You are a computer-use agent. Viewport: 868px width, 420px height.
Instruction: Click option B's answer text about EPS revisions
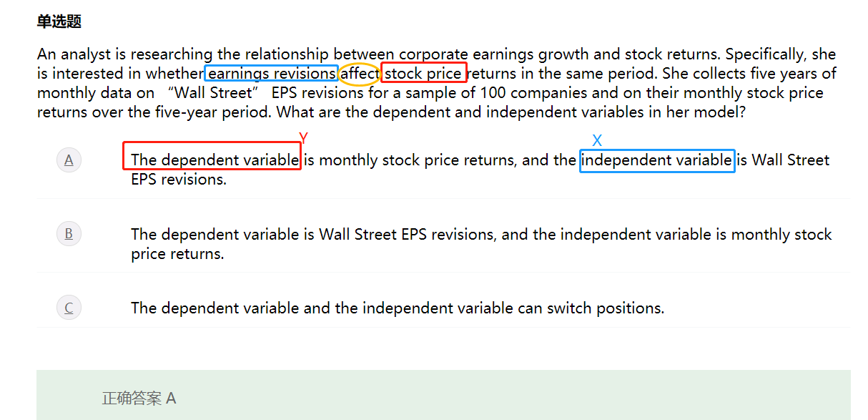(480, 234)
